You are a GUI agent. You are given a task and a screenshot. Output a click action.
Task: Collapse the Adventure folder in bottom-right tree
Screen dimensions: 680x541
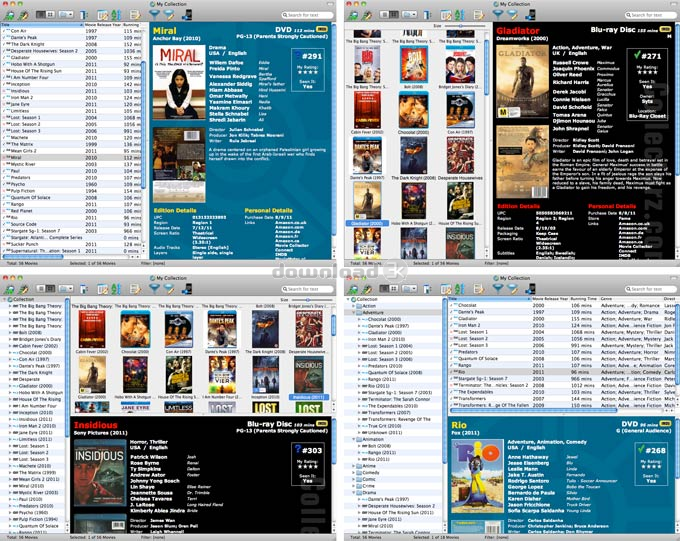pos(354,312)
